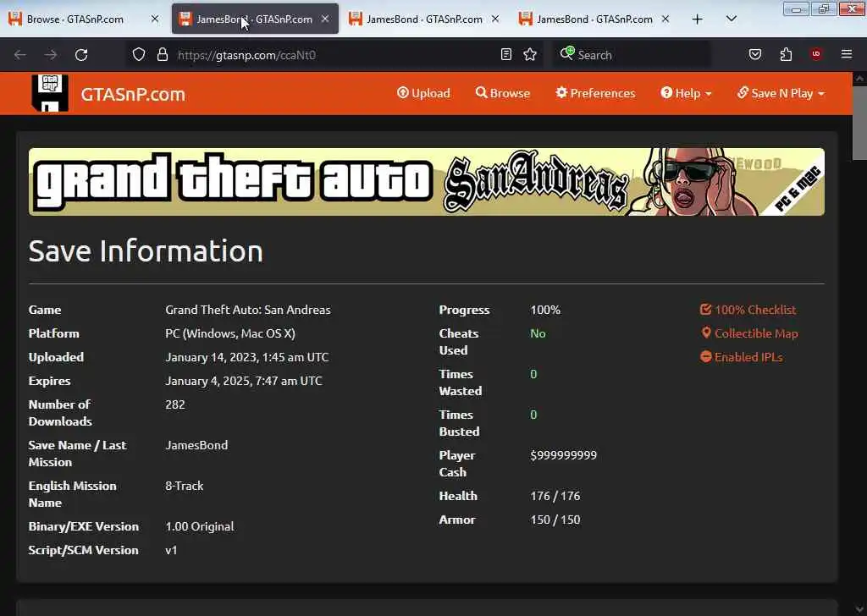Select the mission name 8-Track
This screenshot has height=616, width=867.
pos(184,486)
